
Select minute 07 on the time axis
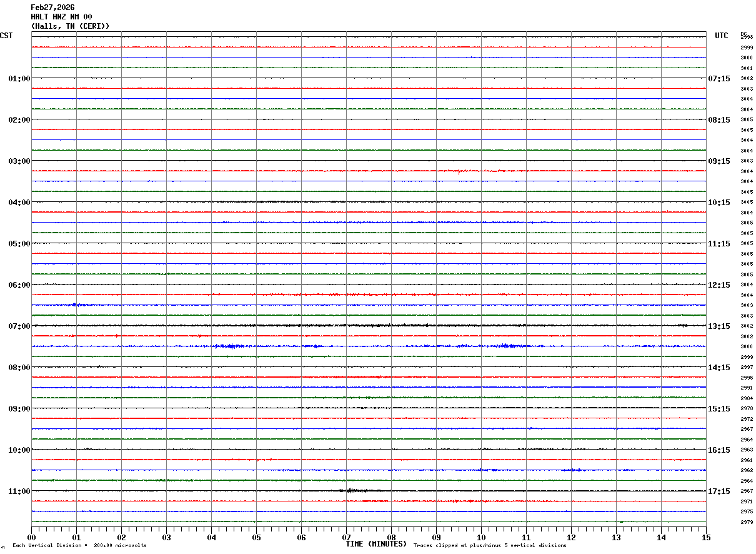(x=347, y=537)
